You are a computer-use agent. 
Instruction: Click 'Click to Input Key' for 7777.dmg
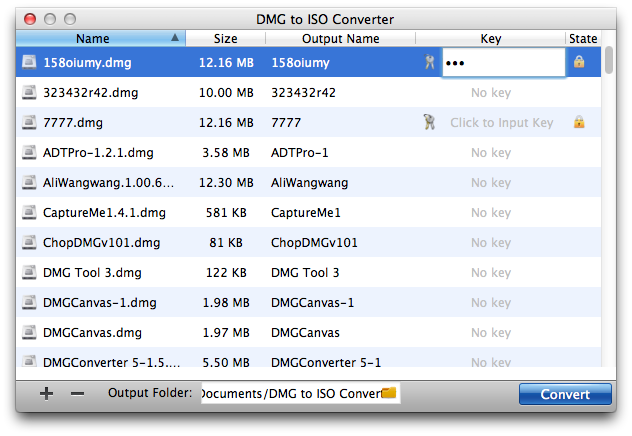pyautogui.click(x=501, y=123)
